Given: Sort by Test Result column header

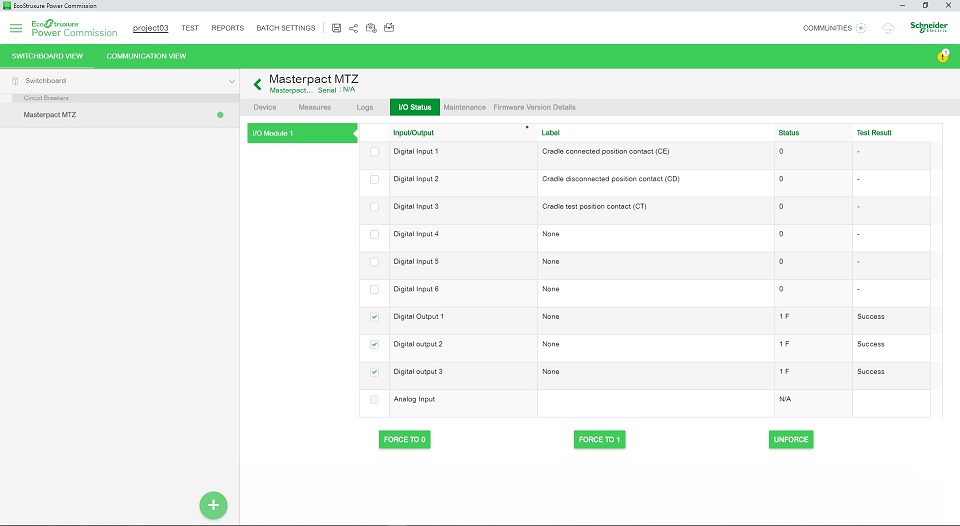Looking at the screenshot, I should pos(874,133).
